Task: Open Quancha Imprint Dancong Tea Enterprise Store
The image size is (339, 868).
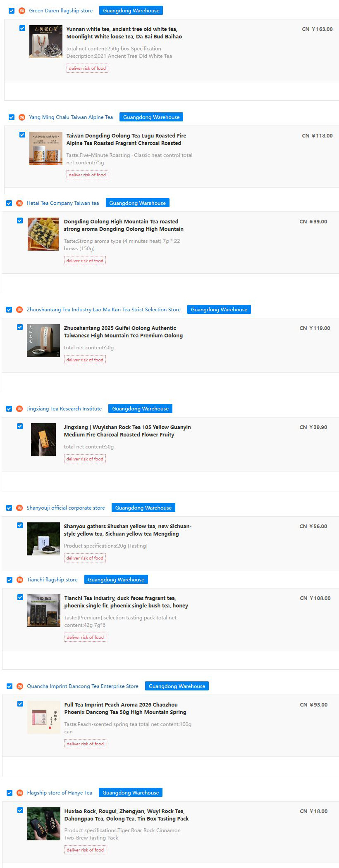Action: 83,686
